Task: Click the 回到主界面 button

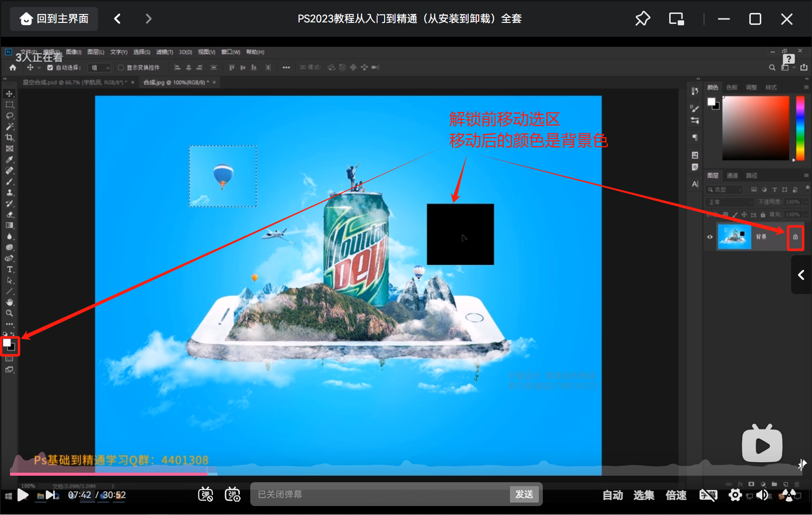Action: (54, 19)
